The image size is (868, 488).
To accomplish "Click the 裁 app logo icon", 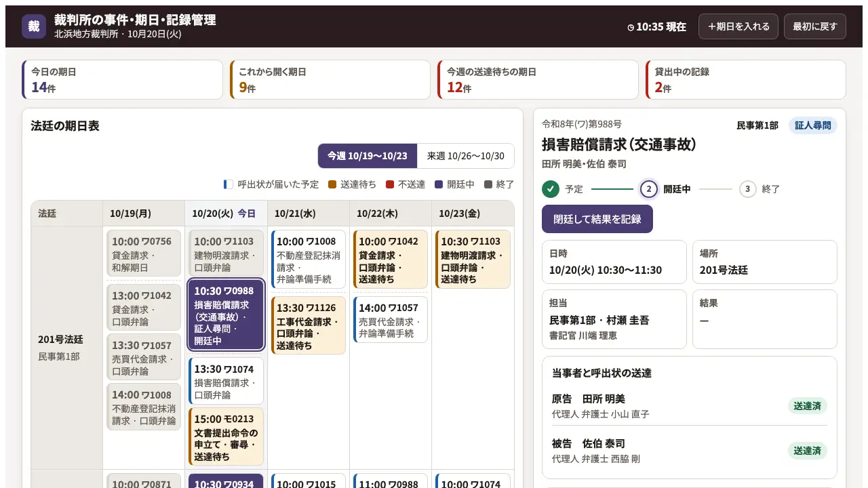I will click(34, 26).
